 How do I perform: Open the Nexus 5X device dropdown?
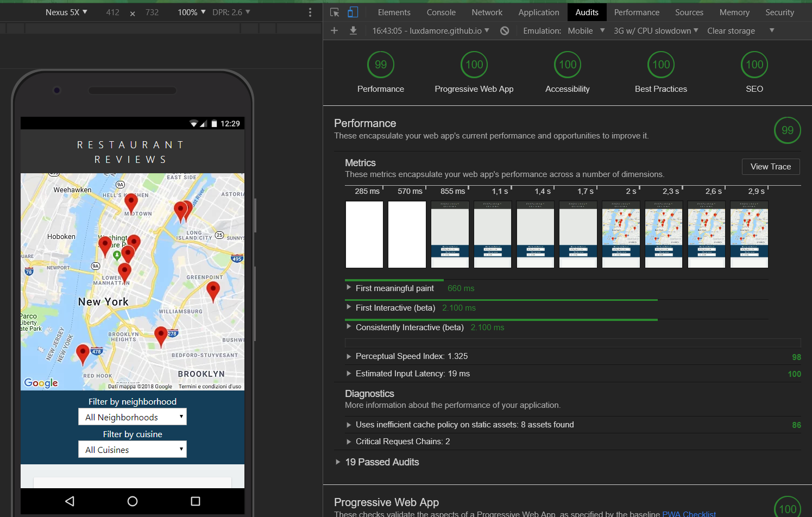coord(66,12)
